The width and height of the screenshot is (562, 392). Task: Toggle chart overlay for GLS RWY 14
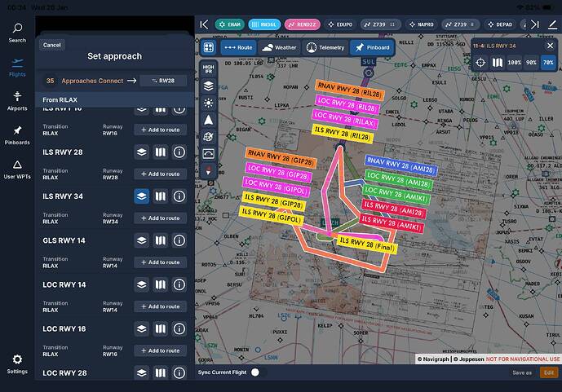click(142, 240)
